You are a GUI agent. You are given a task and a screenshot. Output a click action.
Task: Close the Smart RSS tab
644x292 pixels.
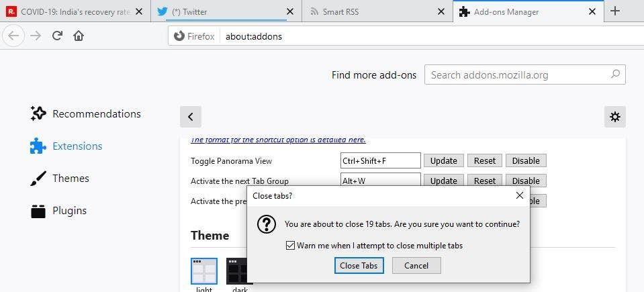click(x=441, y=12)
